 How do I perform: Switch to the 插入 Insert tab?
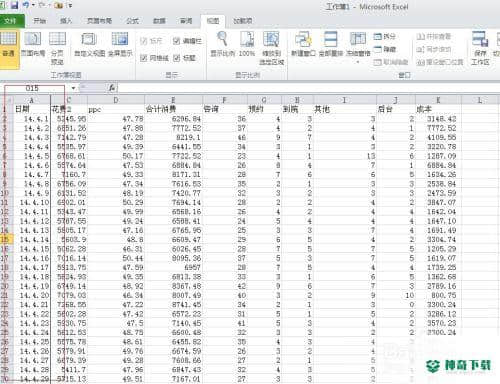(x=66, y=21)
